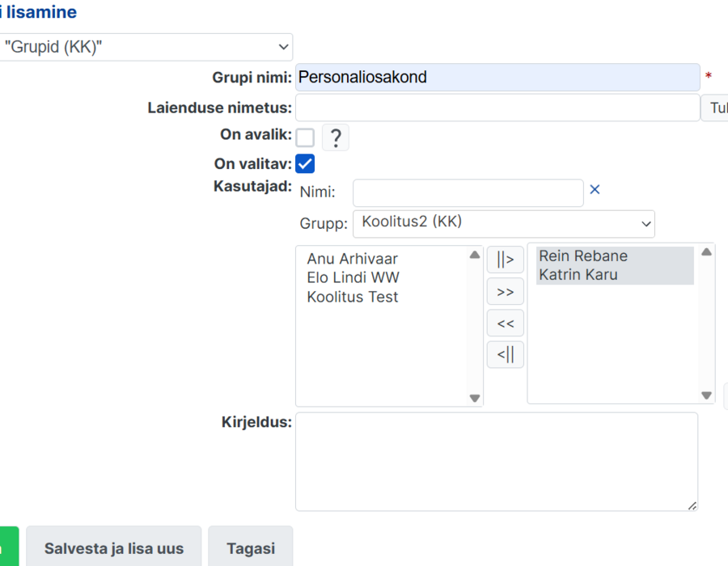Click the Kirjeldus textarea resize handle

692,505
